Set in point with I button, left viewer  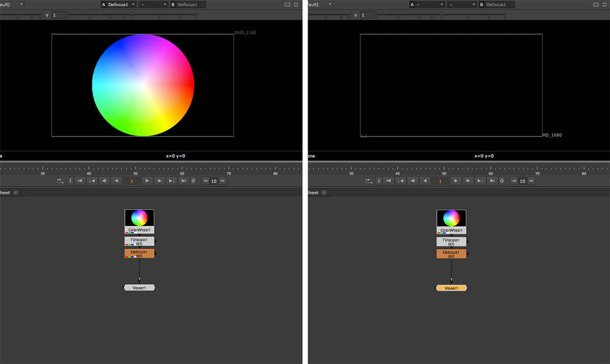70,181
